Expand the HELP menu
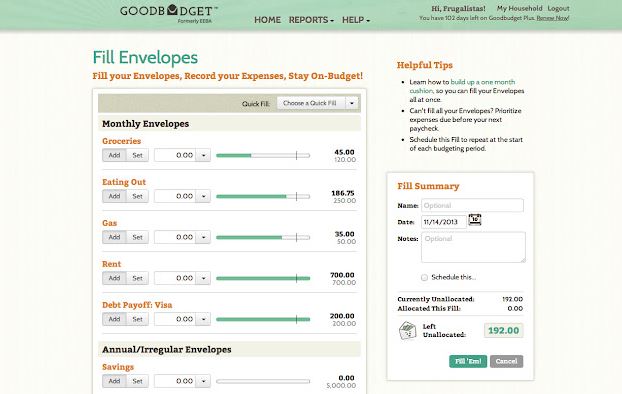 [x=356, y=20]
